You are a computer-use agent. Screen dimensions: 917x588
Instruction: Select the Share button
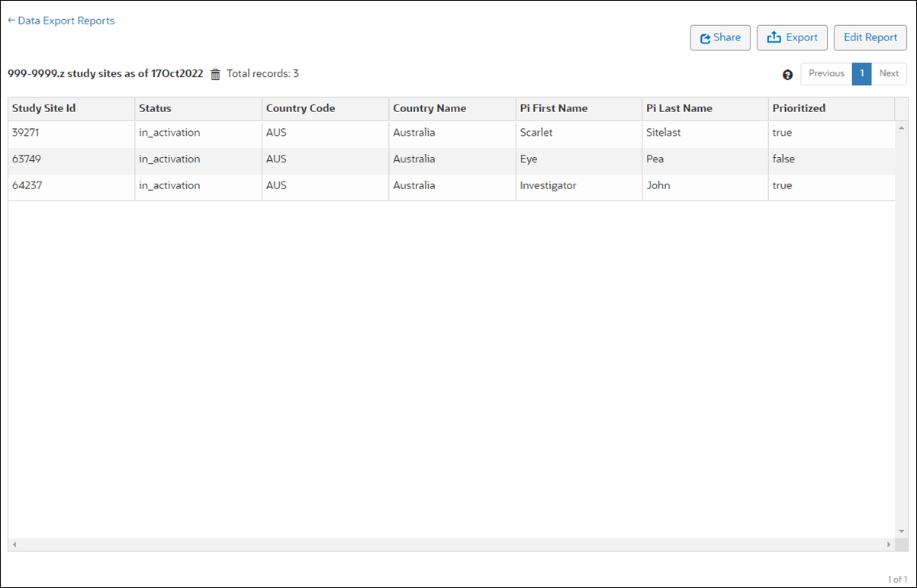(x=720, y=37)
